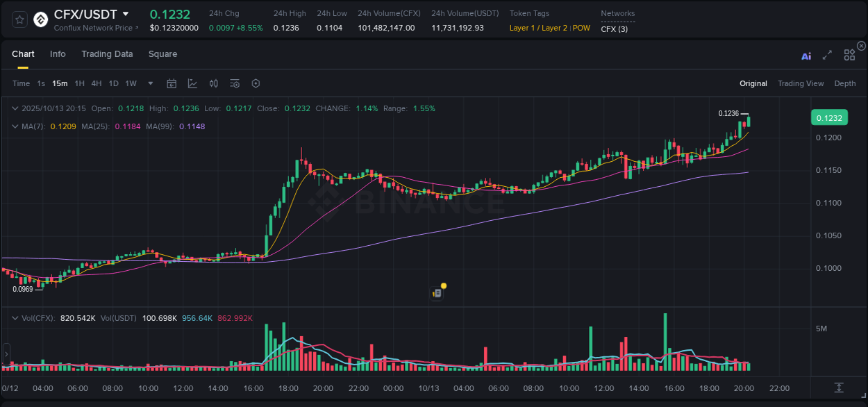868x407 pixels.
Task: Collapse the MA indicator row chevron
Action: click(15, 126)
